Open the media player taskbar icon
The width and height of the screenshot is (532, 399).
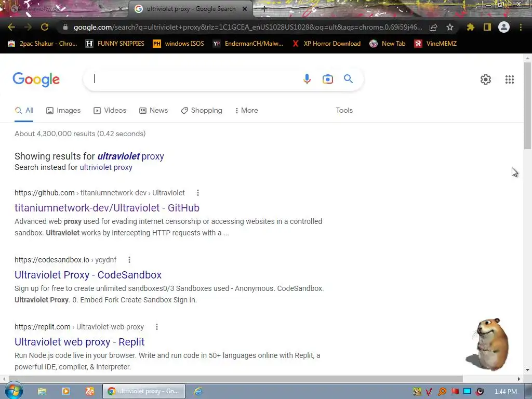pyautogui.click(x=66, y=392)
